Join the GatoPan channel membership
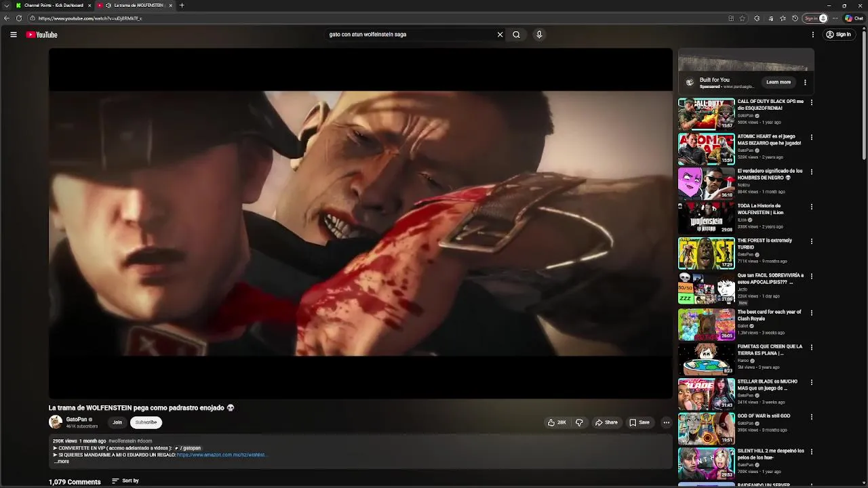This screenshot has height=488, width=868. pyautogui.click(x=117, y=422)
